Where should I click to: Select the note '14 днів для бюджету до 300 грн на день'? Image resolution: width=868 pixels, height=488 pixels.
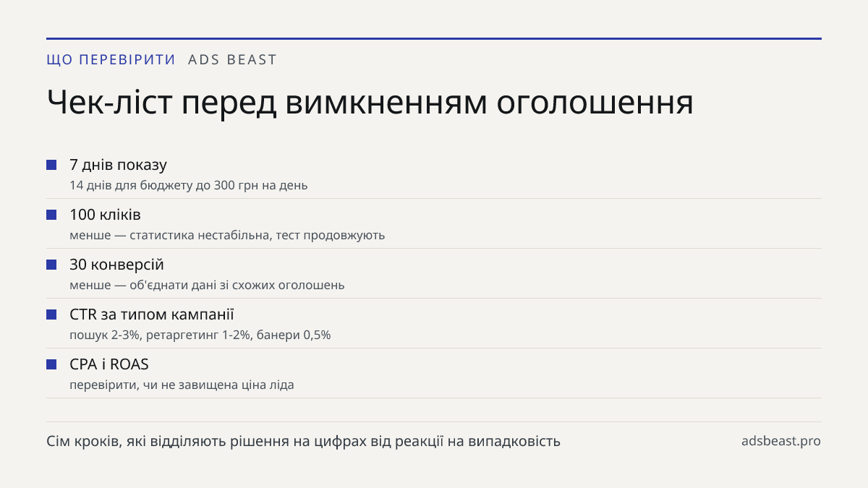[x=189, y=185]
